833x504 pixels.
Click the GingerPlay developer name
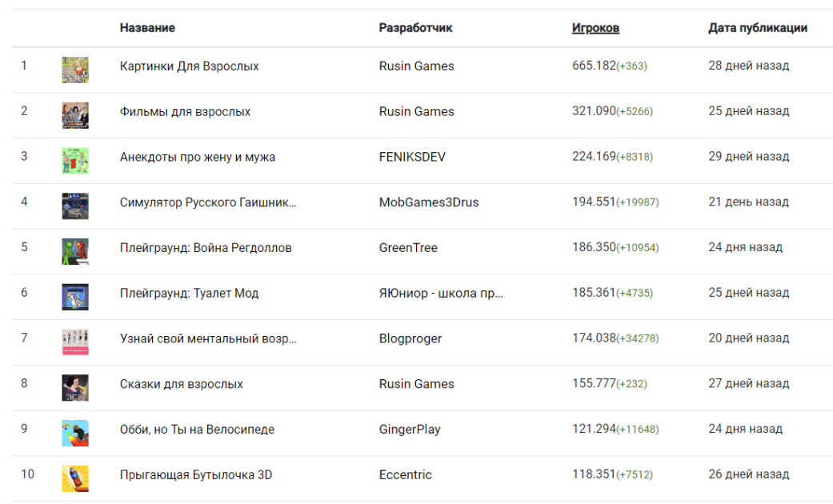(x=410, y=430)
